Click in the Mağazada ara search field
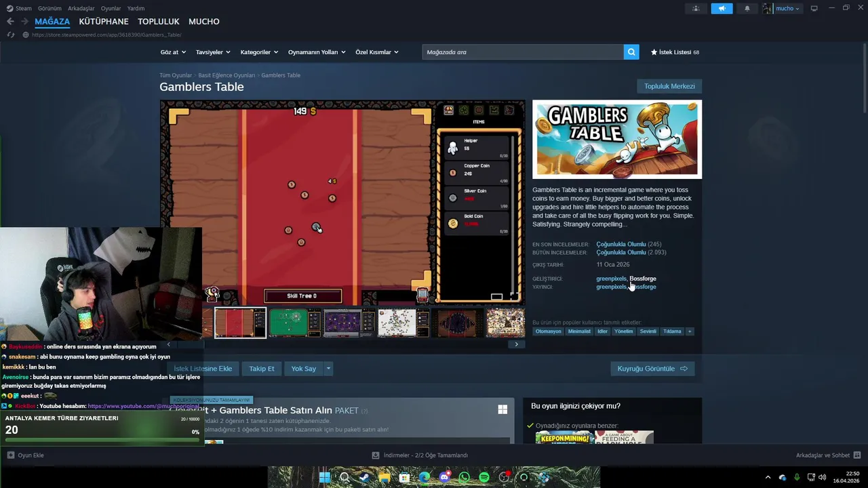This screenshot has height=488, width=868. (x=523, y=52)
